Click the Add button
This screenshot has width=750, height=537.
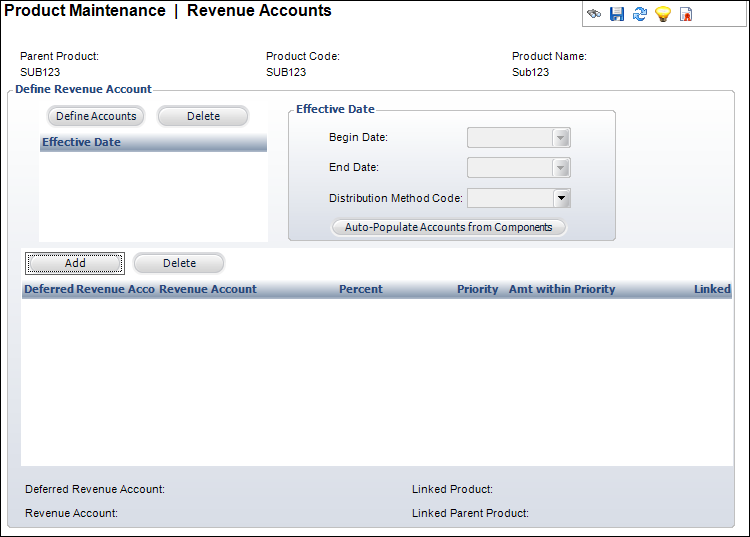(75, 263)
